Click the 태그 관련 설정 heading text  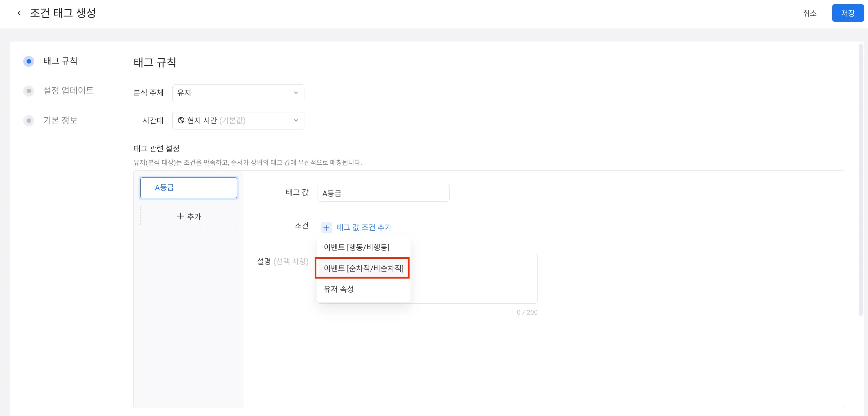pyautogui.click(x=156, y=148)
